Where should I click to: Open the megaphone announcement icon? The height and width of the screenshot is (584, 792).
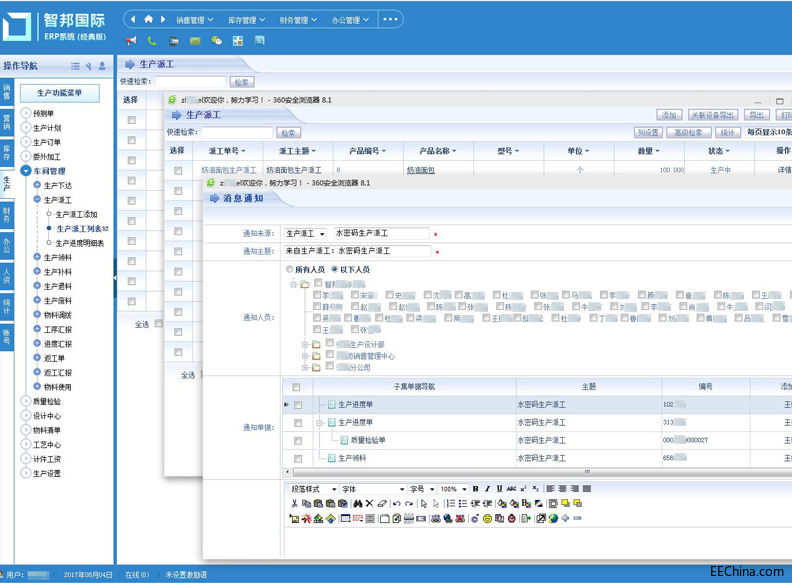[131, 41]
